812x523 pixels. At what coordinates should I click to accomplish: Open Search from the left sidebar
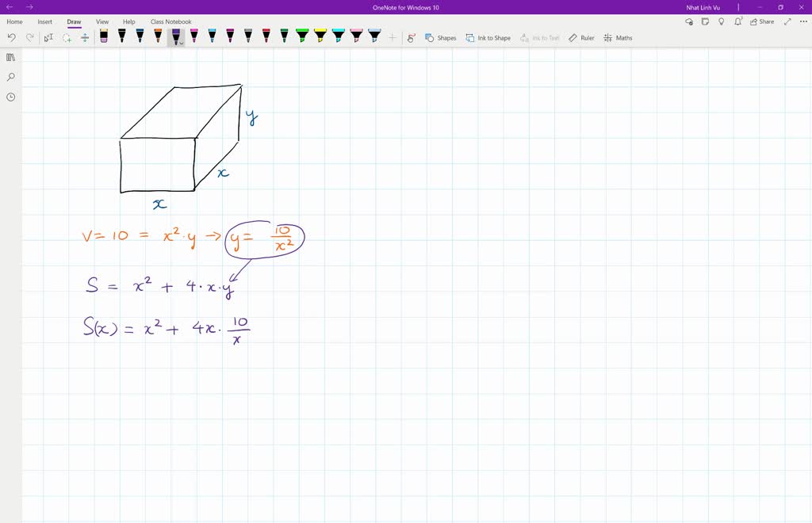[x=10, y=77]
